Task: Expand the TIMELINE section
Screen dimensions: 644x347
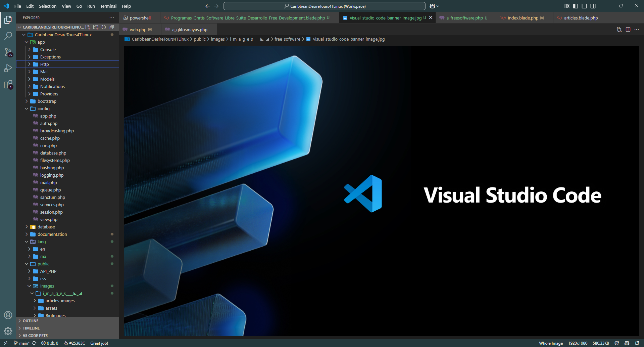Action: (67, 328)
